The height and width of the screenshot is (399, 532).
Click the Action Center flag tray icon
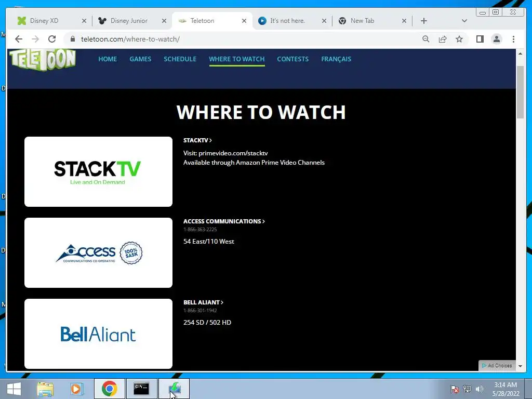pos(455,389)
